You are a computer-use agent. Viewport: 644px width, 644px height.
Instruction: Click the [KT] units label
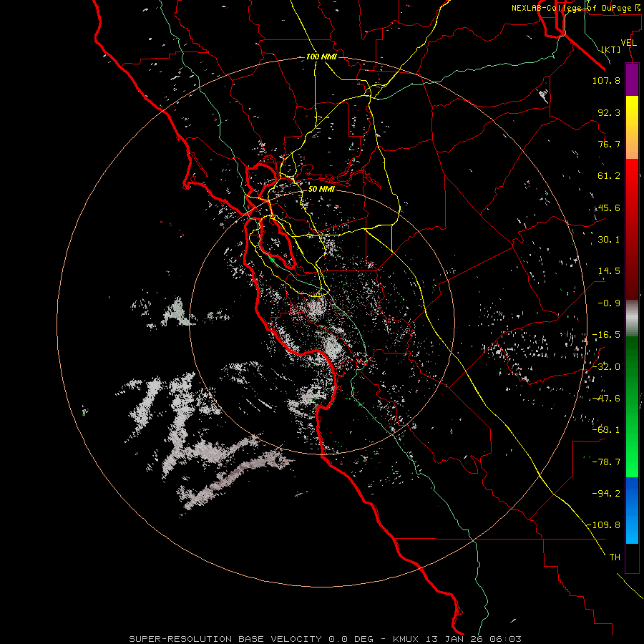(x=611, y=49)
